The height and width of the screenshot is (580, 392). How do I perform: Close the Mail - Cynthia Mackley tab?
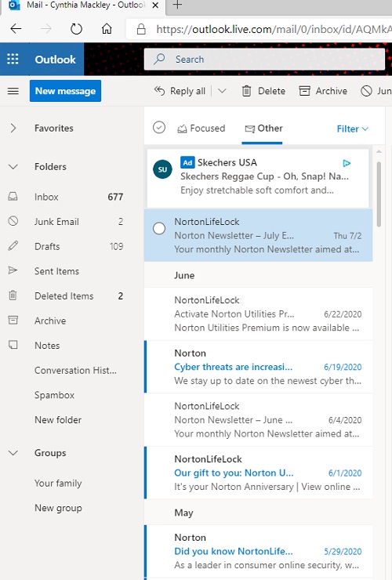coord(156,5)
